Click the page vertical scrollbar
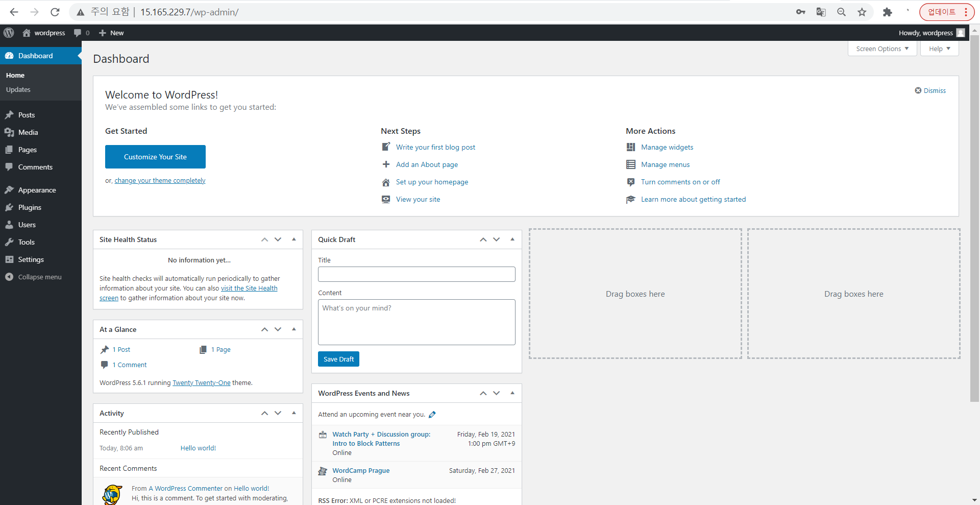Viewport: 980px width, 505px height. (974, 220)
